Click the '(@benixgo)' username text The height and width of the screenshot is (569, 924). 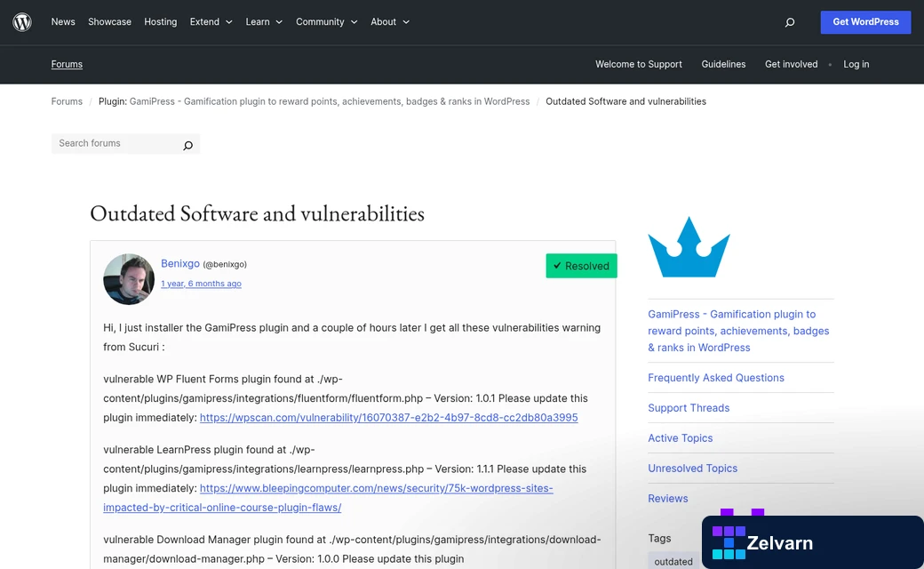coord(225,264)
